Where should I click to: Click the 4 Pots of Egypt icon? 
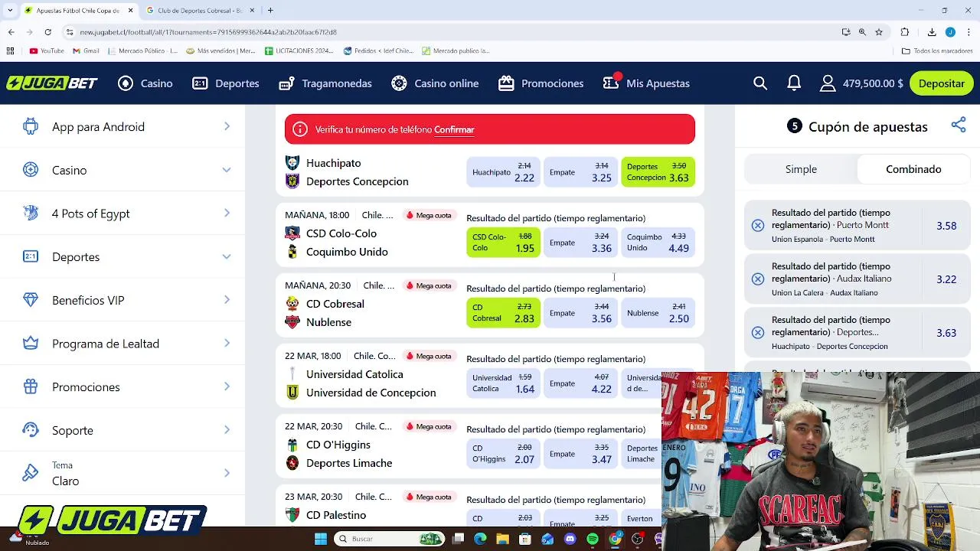point(31,213)
